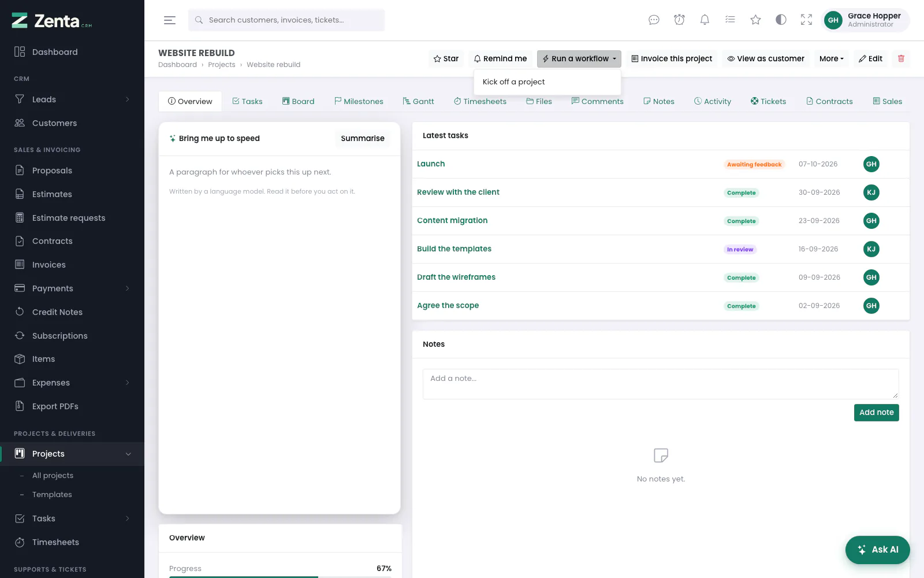The width and height of the screenshot is (924, 578).
Task: Open the chat messages icon
Action: pos(654,20)
